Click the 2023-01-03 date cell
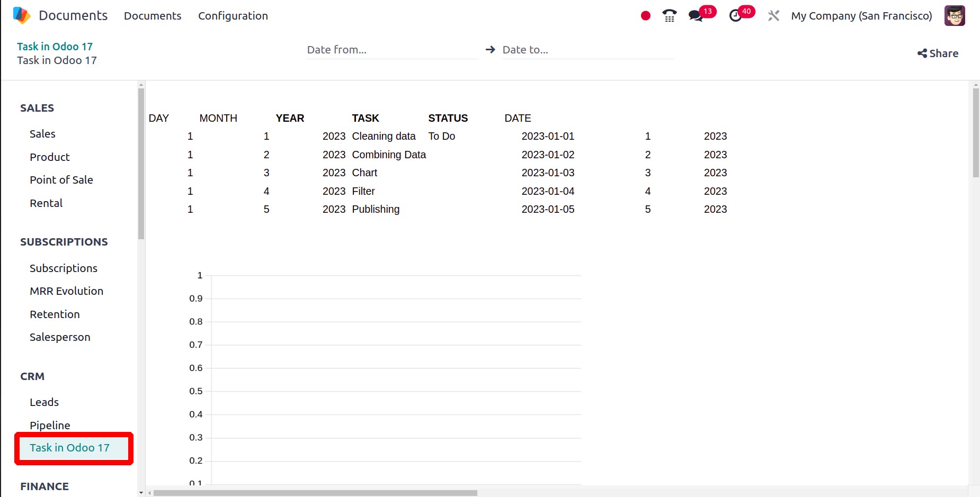980x497 pixels. 548,173
